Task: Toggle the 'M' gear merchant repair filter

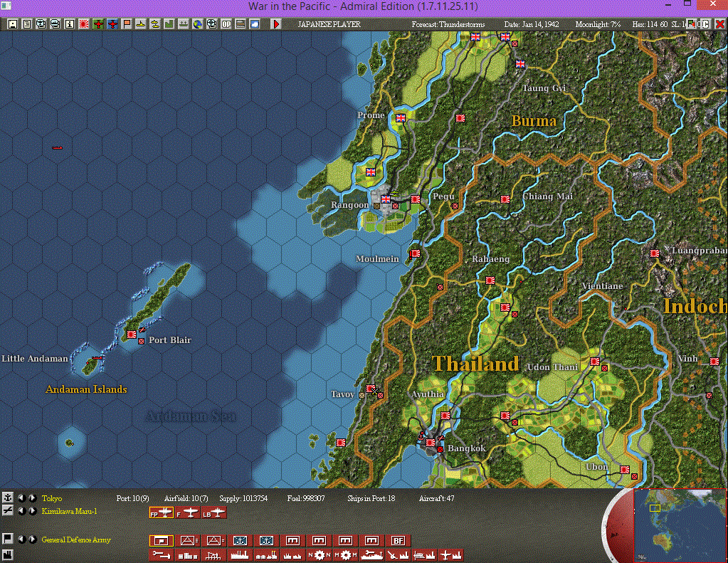Action: [x=345, y=554]
